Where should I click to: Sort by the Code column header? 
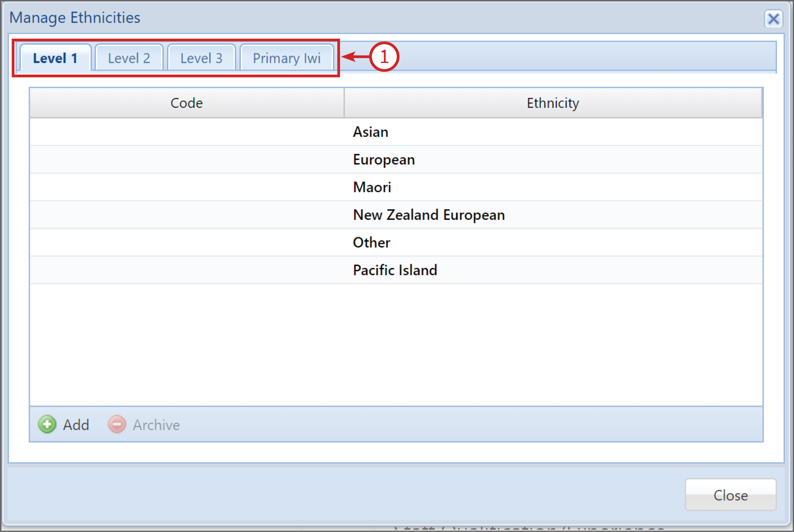[187, 103]
